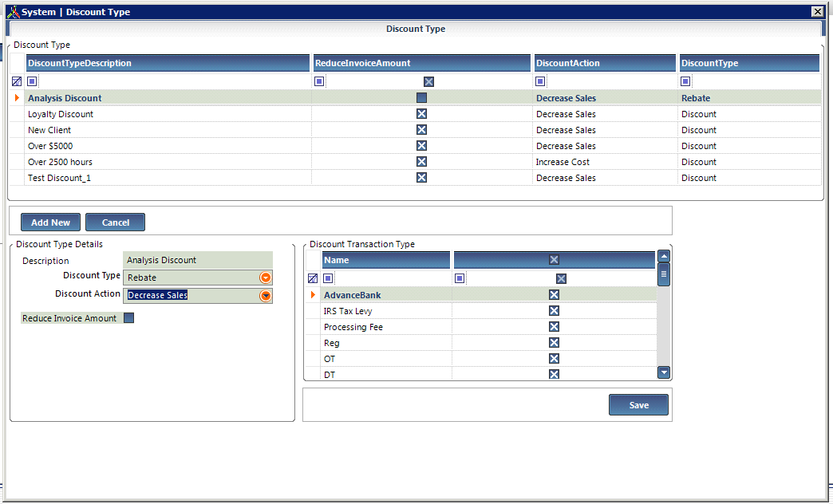Check the Reduce Invoice Amount details checkbox
The width and height of the screenshot is (833, 504).
point(128,317)
